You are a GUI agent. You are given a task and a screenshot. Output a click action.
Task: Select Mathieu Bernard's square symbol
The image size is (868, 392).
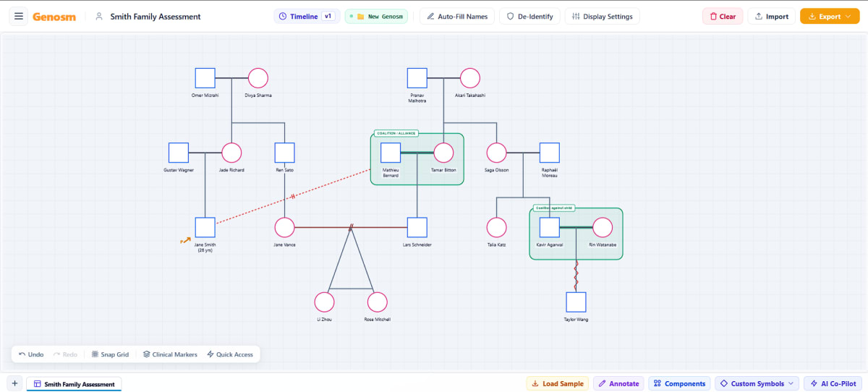(x=391, y=153)
